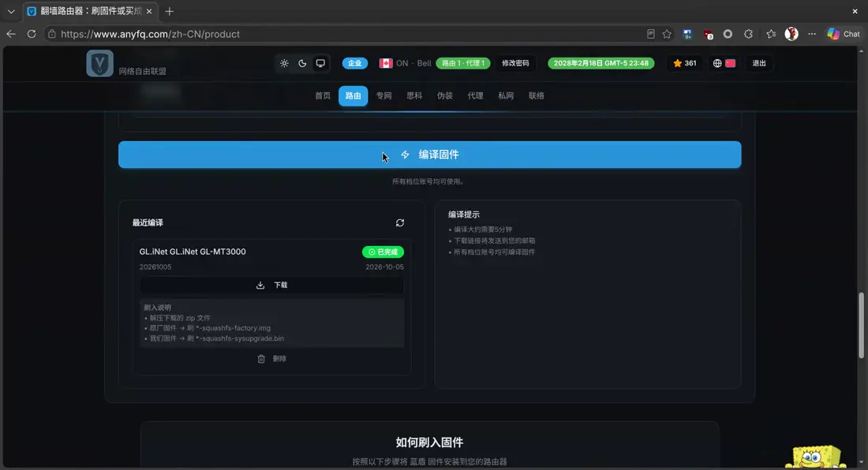
Task: Switch to dark theme moon icon
Action: click(x=302, y=63)
